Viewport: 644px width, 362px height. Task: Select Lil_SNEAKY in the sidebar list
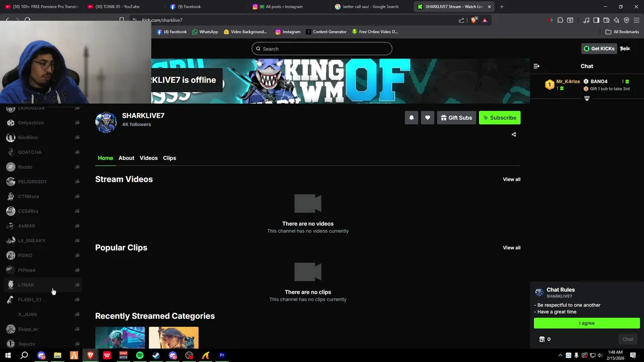tap(43, 241)
